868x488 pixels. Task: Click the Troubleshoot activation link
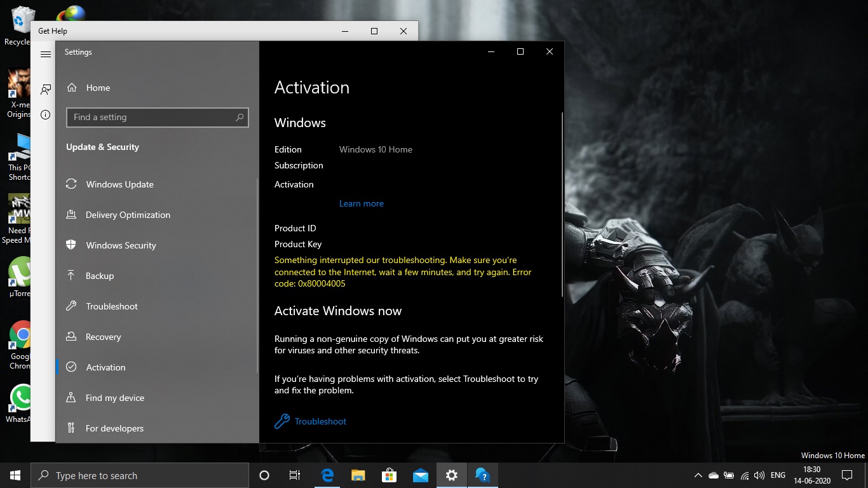click(x=320, y=421)
